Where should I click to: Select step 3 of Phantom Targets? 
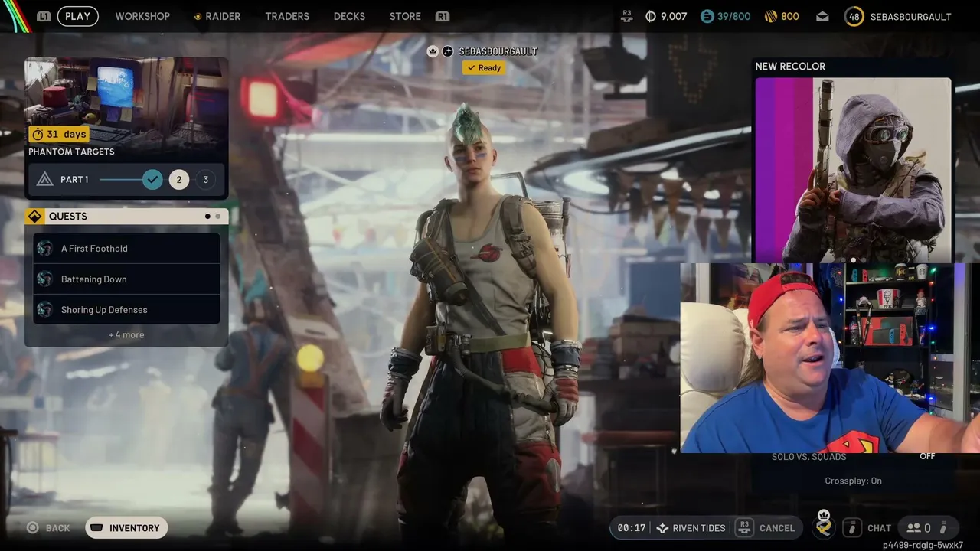pos(205,180)
